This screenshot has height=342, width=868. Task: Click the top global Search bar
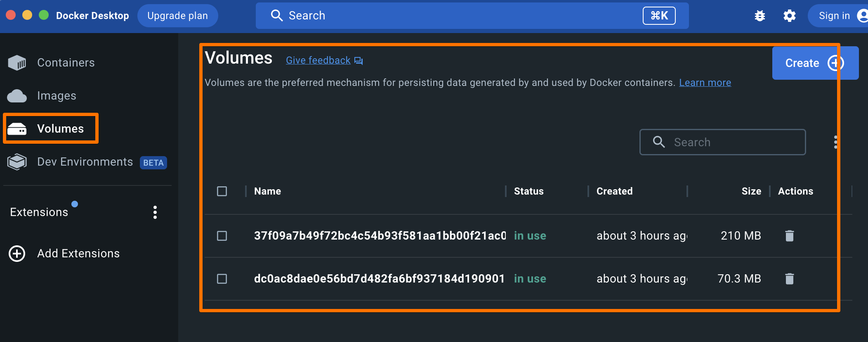(x=472, y=16)
